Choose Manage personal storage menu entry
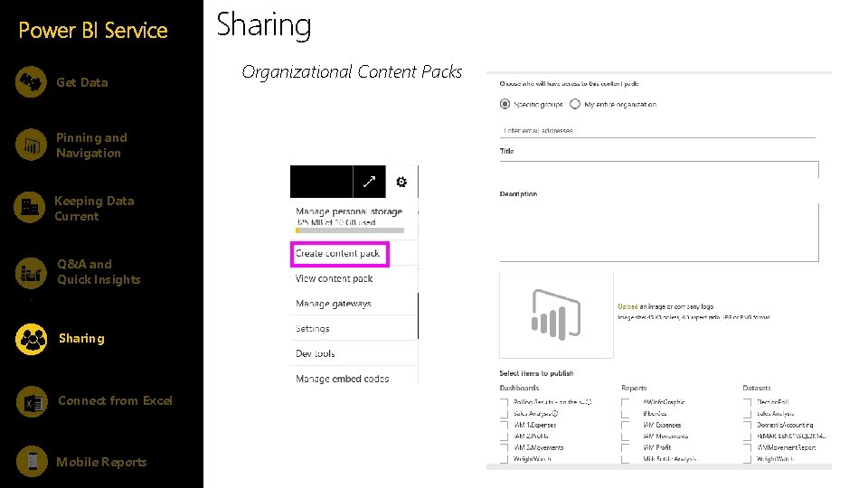The image size is (868, 488). point(349,211)
